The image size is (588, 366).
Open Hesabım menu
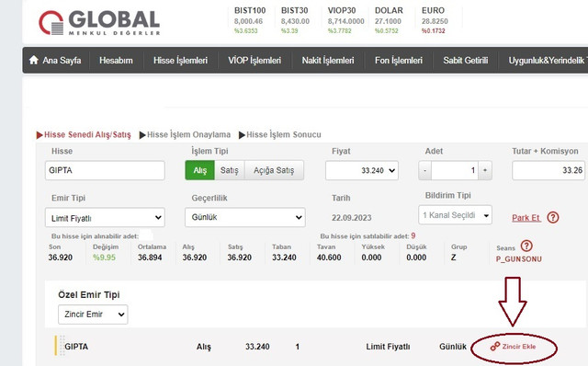click(x=116, y=60)
